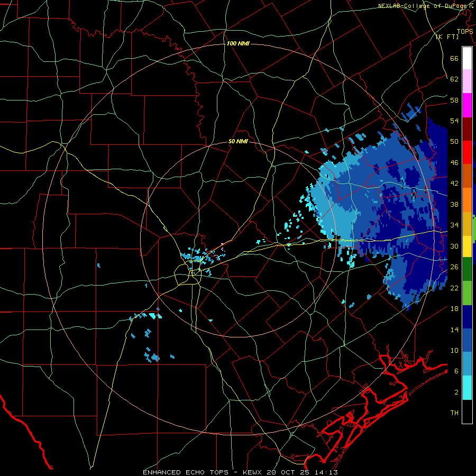The width and height of the screenshot is (476, 476).
Task: Click the light pink legend swatch
Action: (467, 81)
